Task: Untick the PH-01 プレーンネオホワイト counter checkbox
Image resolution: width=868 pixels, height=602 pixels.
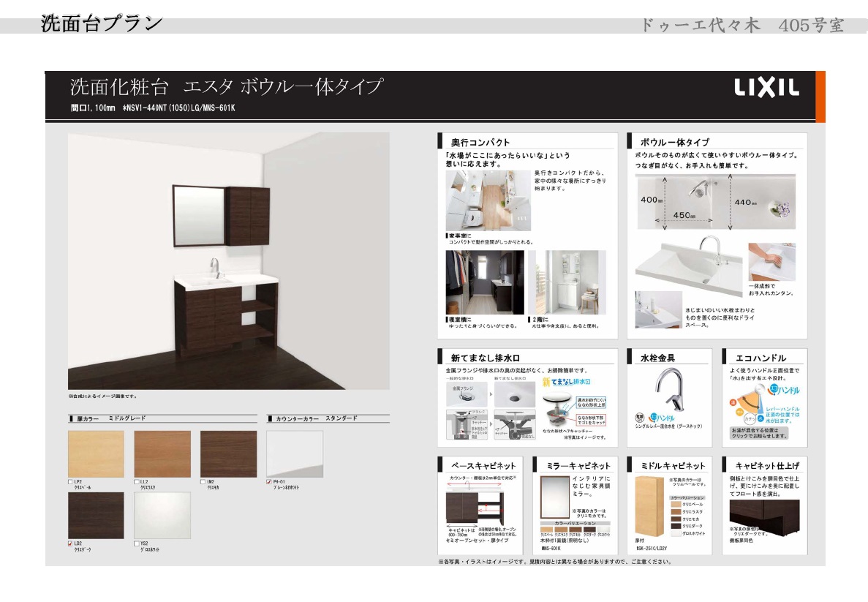Action: pyautogui.click(x=269, y=482)
